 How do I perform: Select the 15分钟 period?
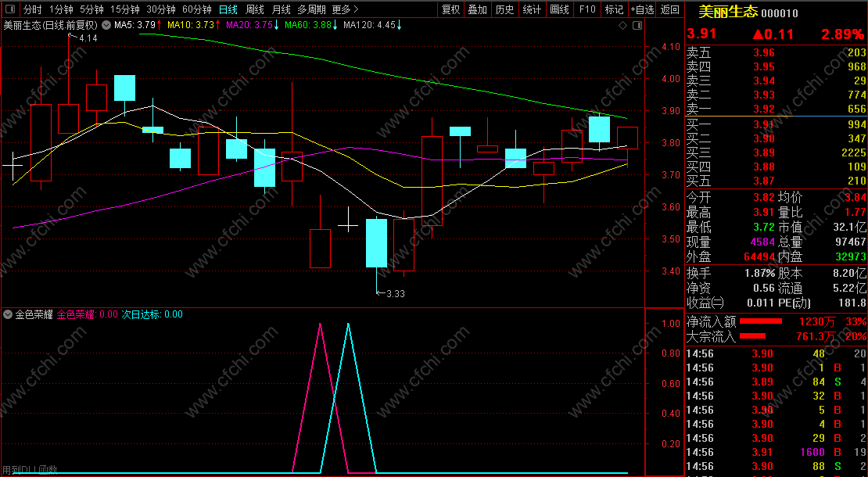[x=124, y=9]
